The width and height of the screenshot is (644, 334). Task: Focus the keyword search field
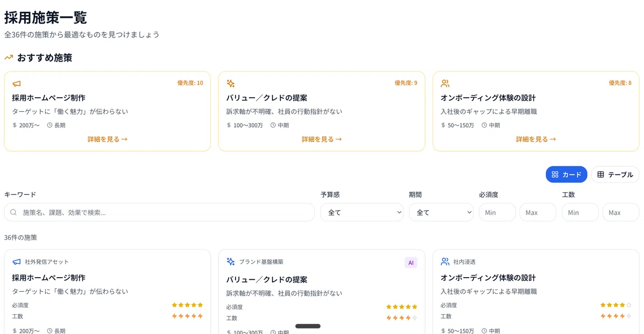(159, 213)
